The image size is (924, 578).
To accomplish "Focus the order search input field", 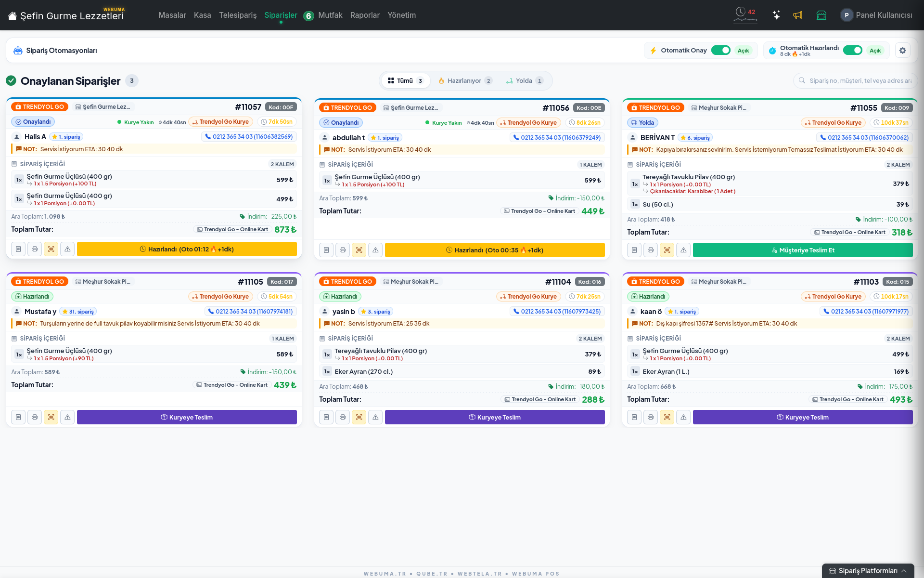I will click(856, 81).
